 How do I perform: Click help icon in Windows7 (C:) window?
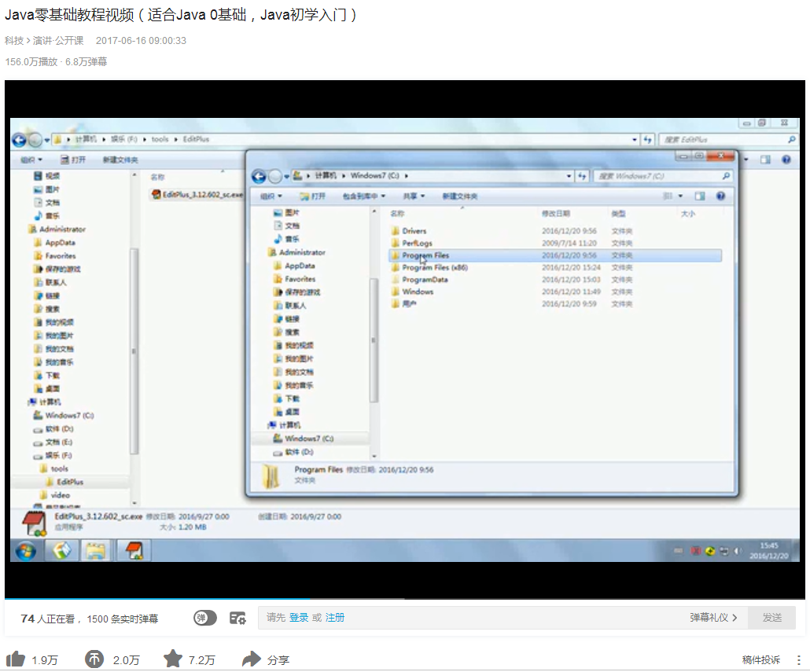pos(720,196)
